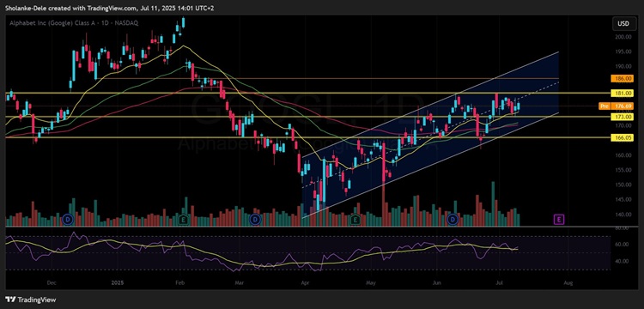Screen dimensions: 644x309
Task: Click the purple upcoming earnings marker
Action: [x=559, y=220]
